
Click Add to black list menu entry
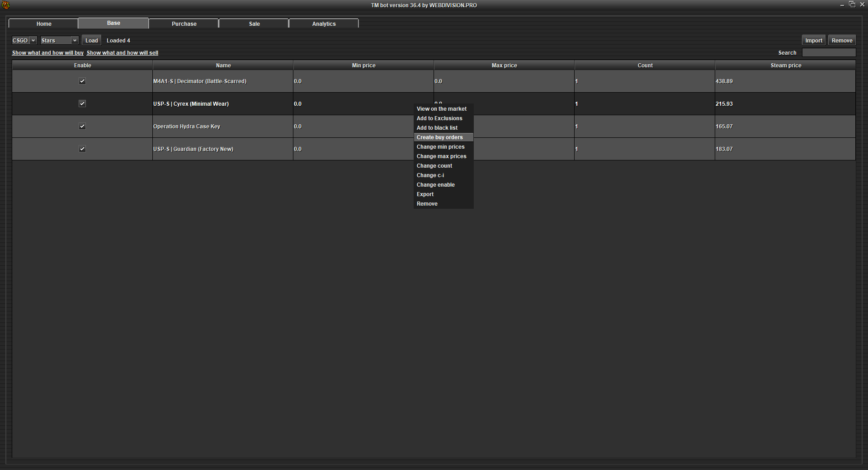[x=437, y=128]
